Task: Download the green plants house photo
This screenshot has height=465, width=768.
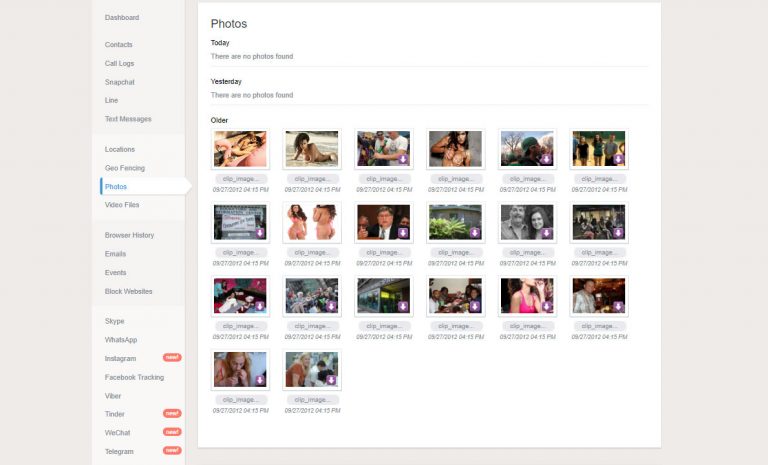Action: pos(475,233)
